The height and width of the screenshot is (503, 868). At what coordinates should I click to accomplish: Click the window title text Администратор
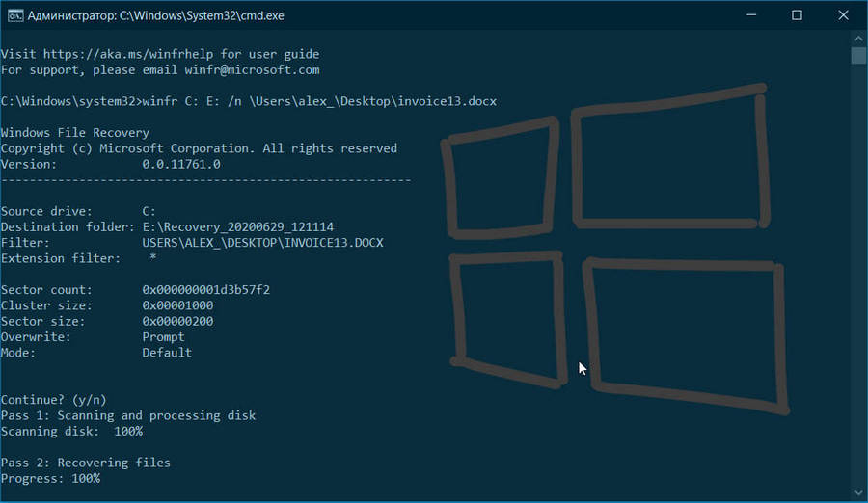click(x=72, y=16)
